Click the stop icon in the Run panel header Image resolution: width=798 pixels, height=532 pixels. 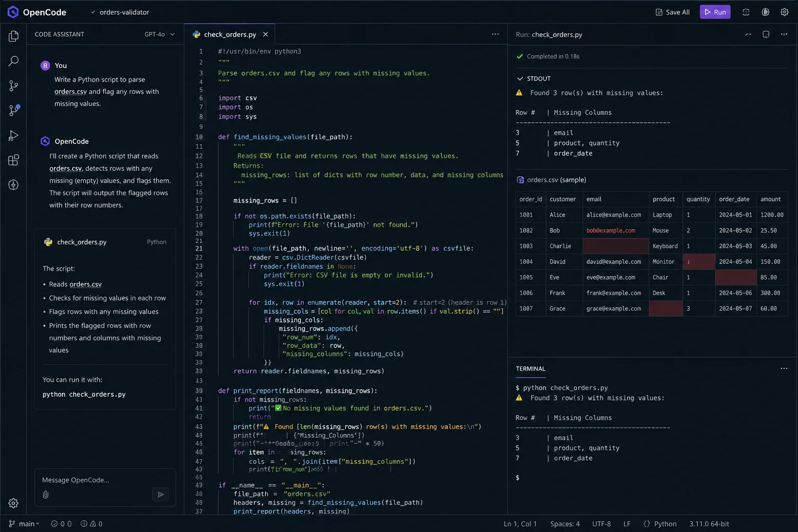point(766,34)
